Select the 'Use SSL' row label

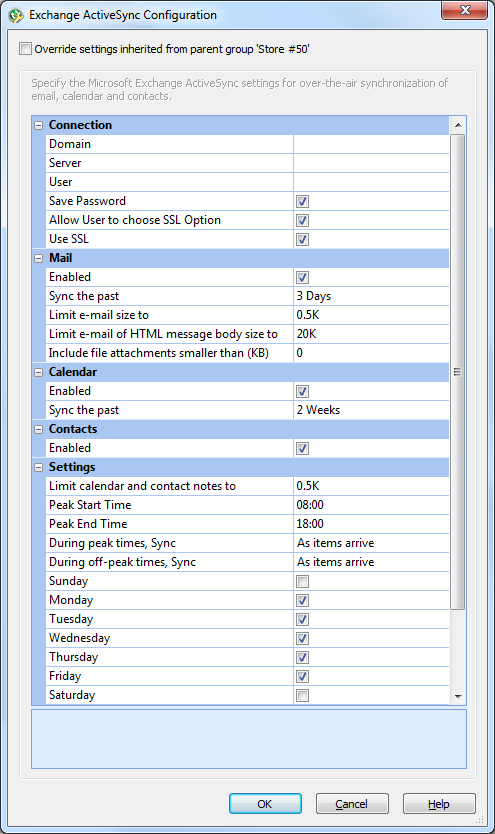(69, 239)
